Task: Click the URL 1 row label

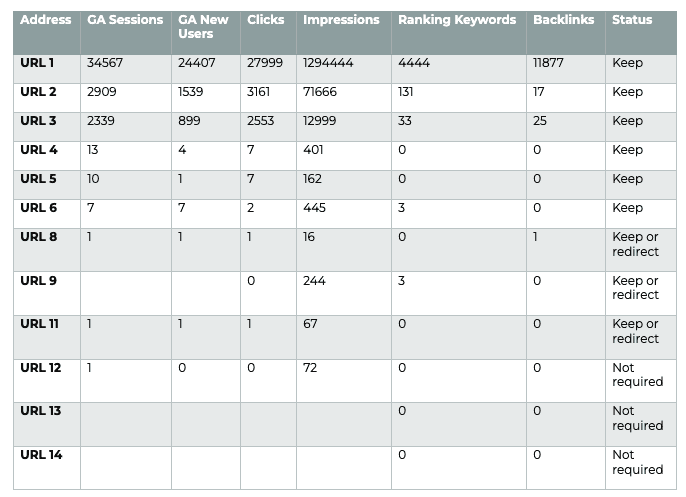Action: click(38, 63)
